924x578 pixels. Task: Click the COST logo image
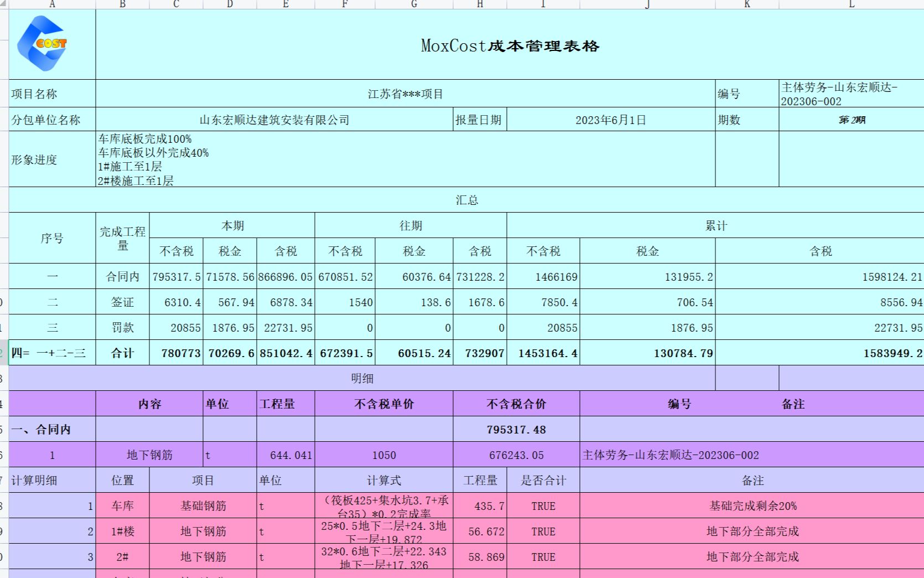(x=42, y=43)
